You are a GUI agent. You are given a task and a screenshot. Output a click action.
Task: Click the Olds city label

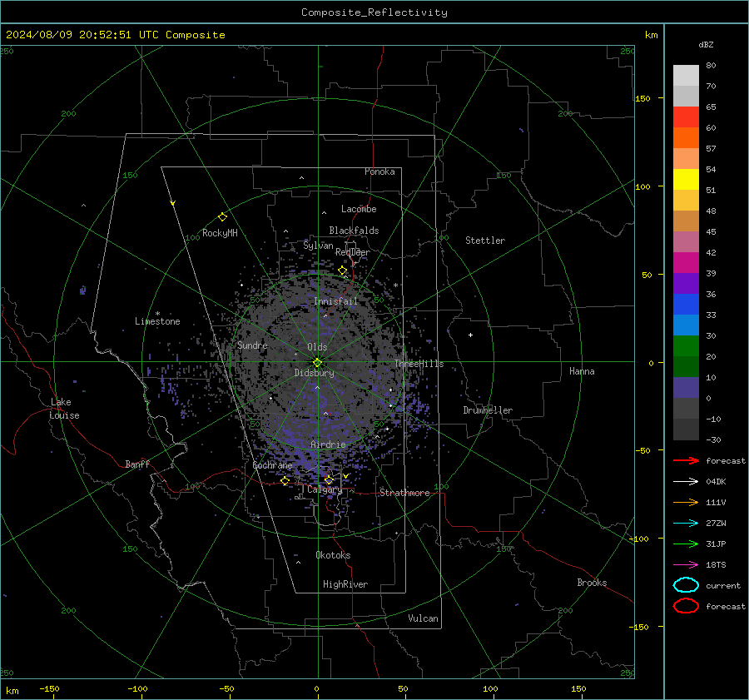coord(317,347)
